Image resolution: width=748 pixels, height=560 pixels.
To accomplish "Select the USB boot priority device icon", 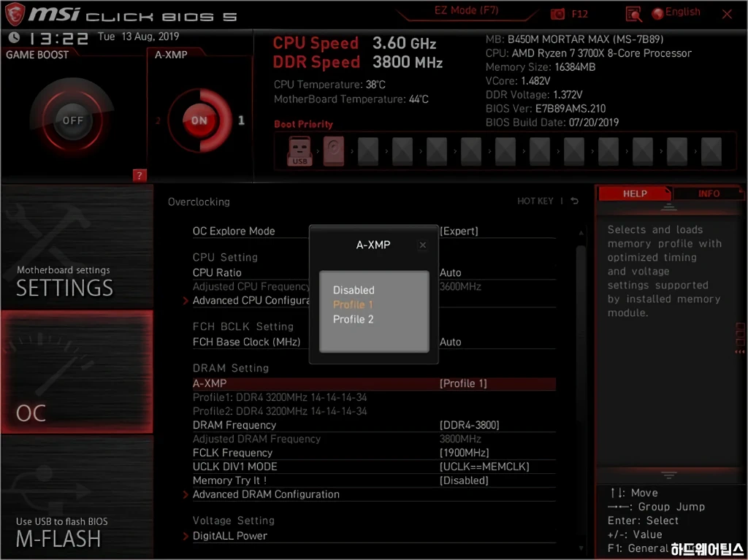I will point(299,151).
